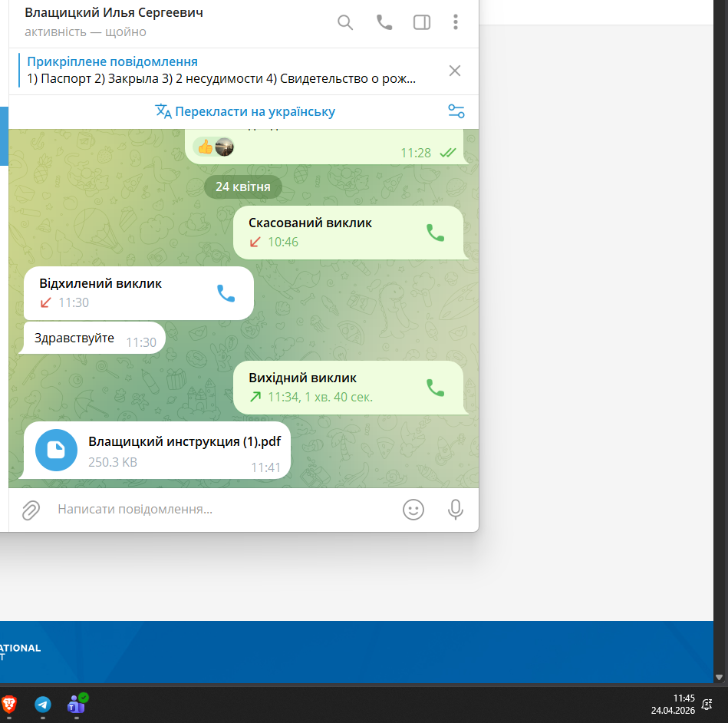
Task: Open the contact name 'Влащицкий Илья Сергеевич' profile
Action: coord(114,12)
